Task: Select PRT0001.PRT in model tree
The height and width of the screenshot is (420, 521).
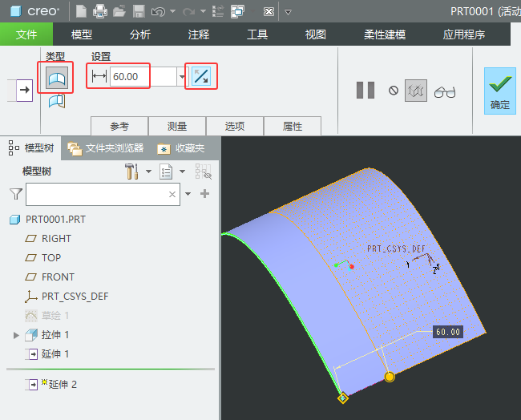Action: tap(47, 220)
